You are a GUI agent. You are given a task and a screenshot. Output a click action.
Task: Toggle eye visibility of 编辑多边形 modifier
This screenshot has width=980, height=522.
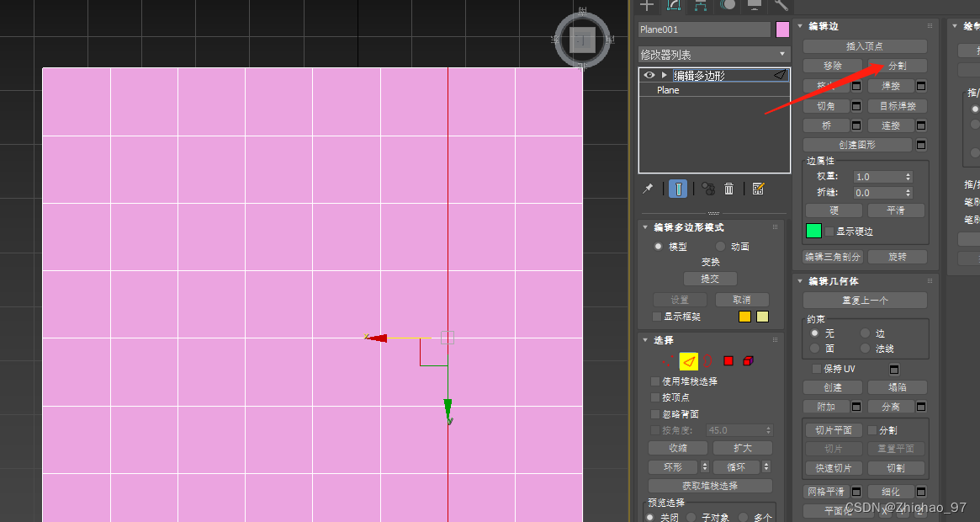coord(649,75)
